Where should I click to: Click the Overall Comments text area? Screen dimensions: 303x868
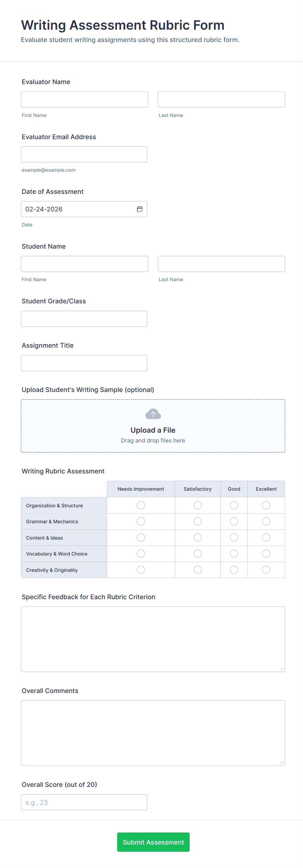[153, 733]
